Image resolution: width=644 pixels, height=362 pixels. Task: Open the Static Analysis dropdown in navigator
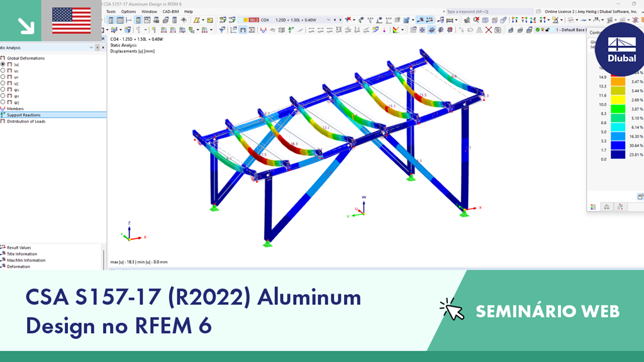(x=91, y=48)
